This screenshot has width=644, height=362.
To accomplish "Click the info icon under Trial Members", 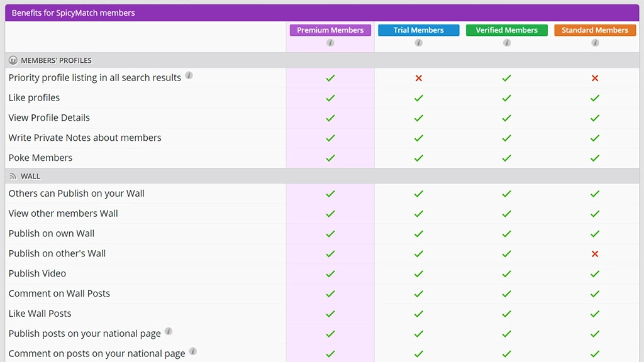I will [x=418, y=43].
